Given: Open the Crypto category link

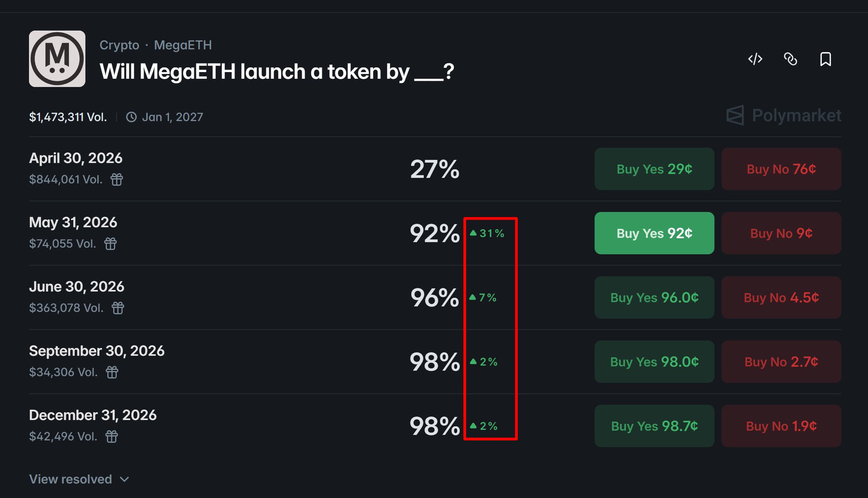Looking at the screenshot, I should pos(119,45).
